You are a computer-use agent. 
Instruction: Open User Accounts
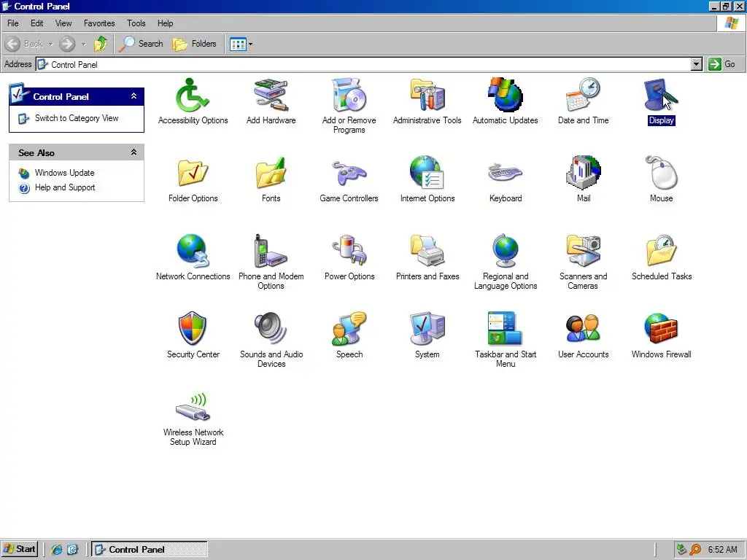pyautogui.click(x=583, y=329)
